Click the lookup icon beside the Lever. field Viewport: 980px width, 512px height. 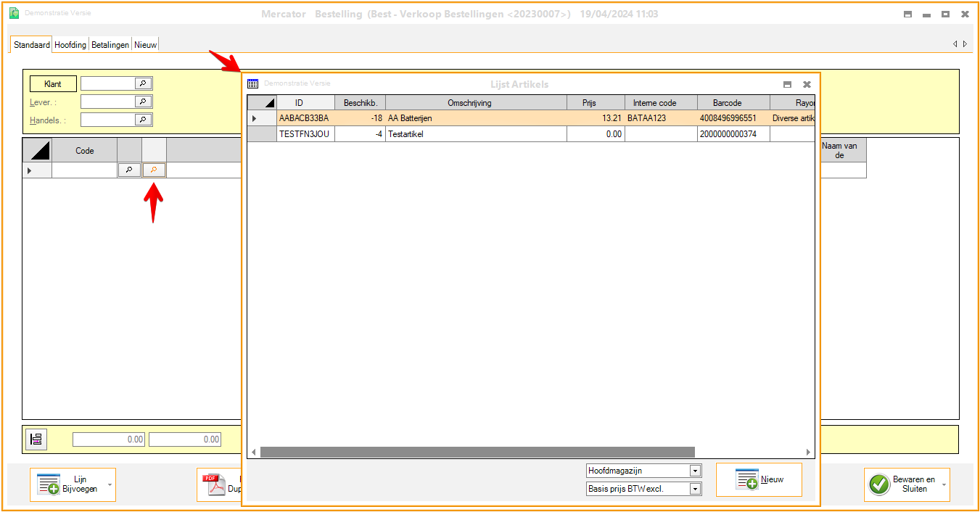point(144,102)
